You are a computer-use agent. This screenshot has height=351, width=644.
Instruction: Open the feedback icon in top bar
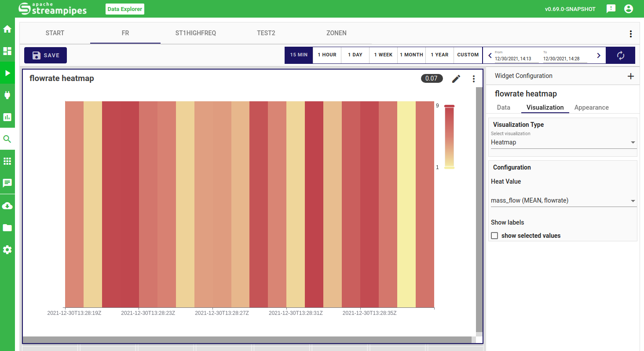611,9
